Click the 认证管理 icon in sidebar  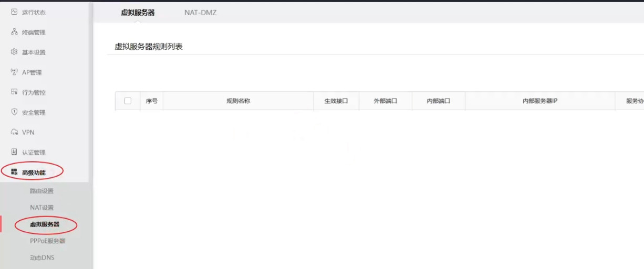point(14,152)
